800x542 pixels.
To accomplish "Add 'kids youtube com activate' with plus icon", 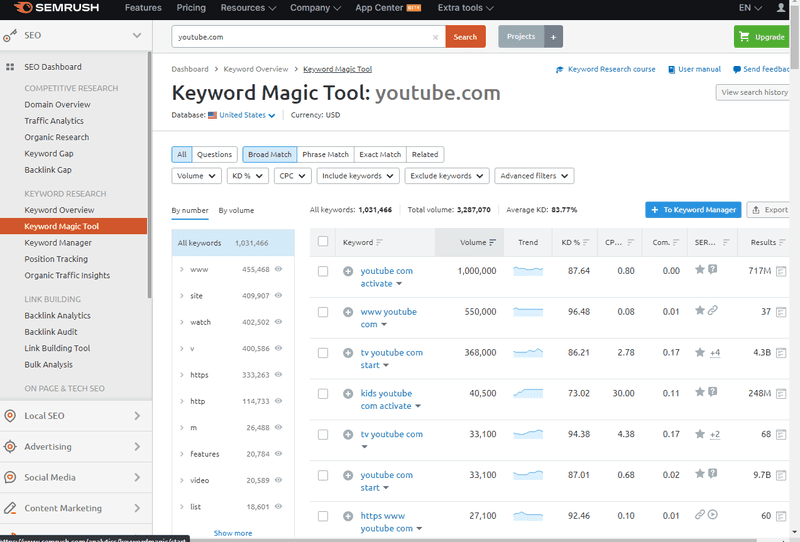I will pos(348,394).
